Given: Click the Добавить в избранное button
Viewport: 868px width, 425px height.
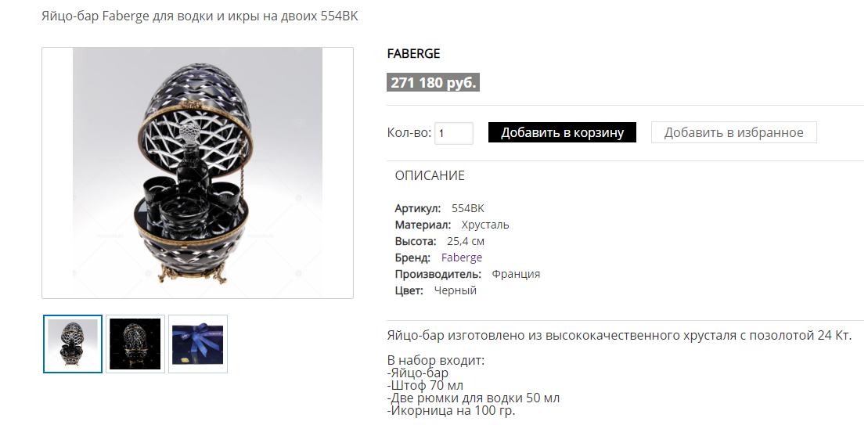Looking at the screenshot, I should click(733, 133).
